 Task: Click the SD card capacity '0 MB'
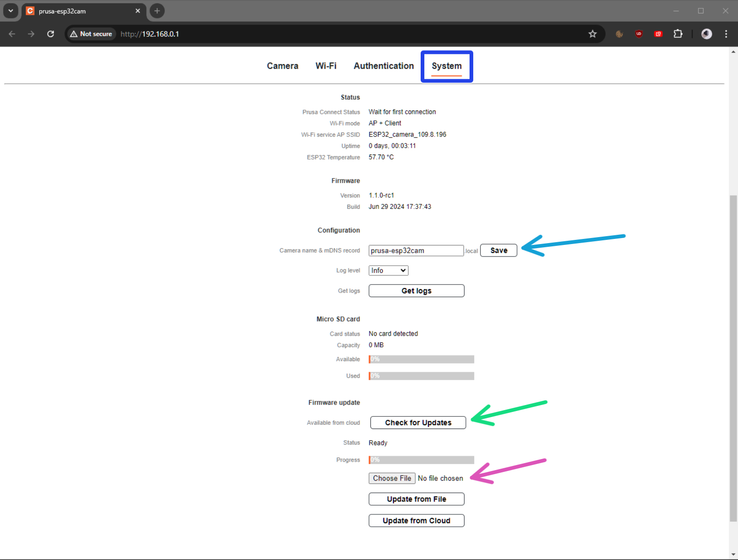(376, 345)
